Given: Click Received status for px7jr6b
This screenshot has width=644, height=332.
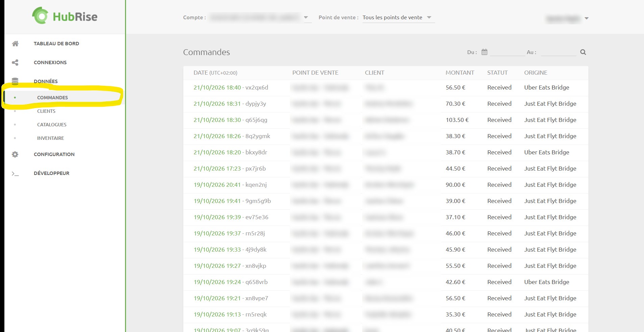Looking at the screenshot, I should [x=499, y=169].
